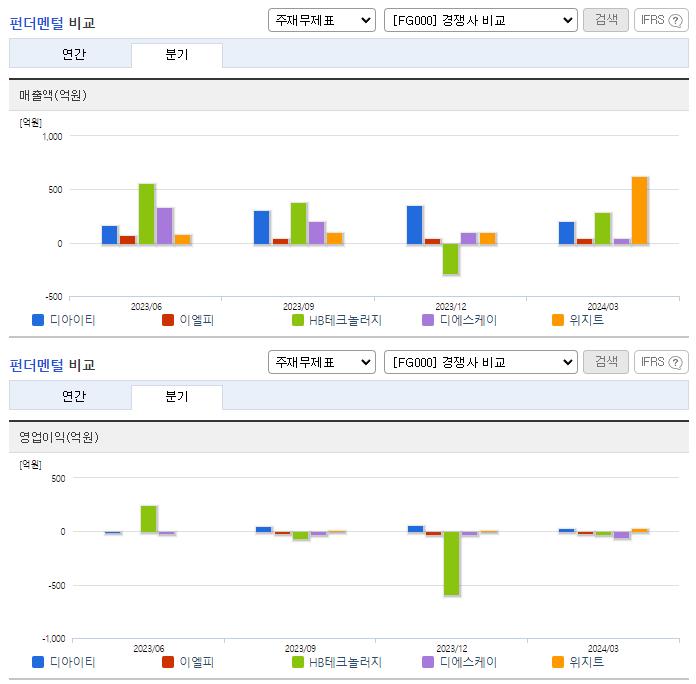Click the blue 디아이티 2023/12 sales bar

tap(415, 225)
